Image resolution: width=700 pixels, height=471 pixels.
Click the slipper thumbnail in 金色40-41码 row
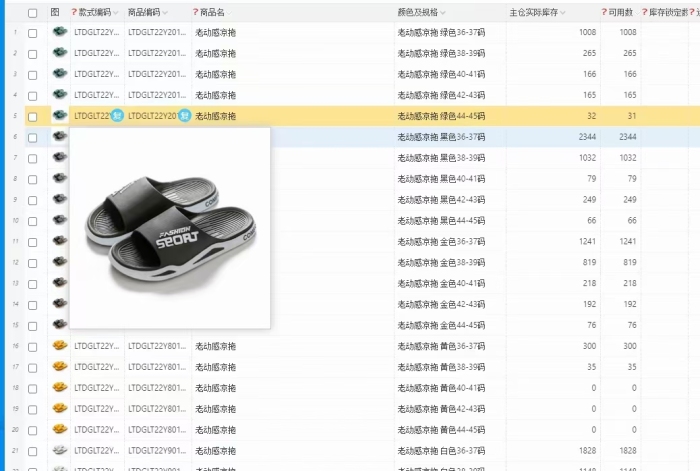(x=59, y=283)
